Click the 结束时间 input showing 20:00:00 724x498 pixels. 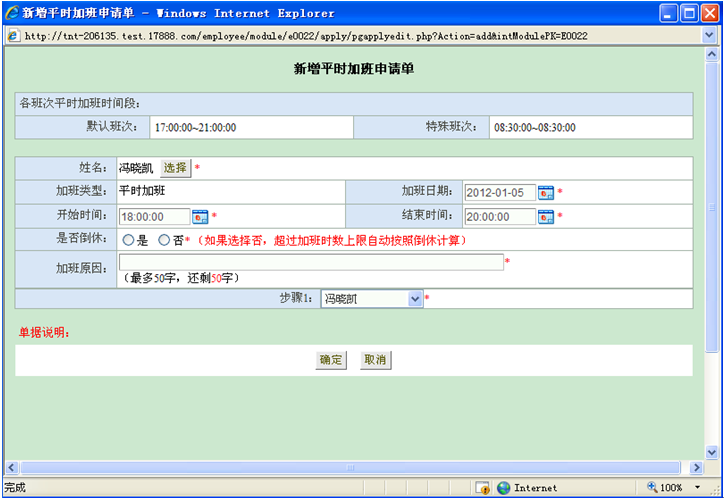[499, 216]
